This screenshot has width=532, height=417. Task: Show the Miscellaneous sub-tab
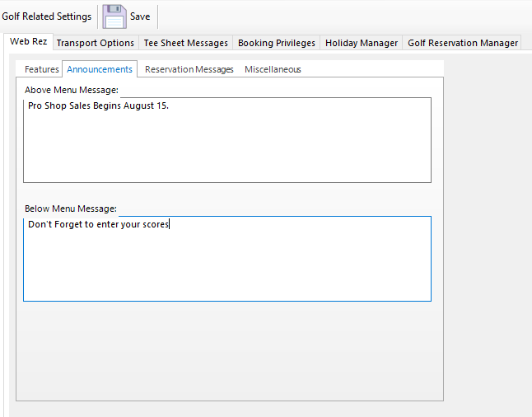[x=273, y=69]
